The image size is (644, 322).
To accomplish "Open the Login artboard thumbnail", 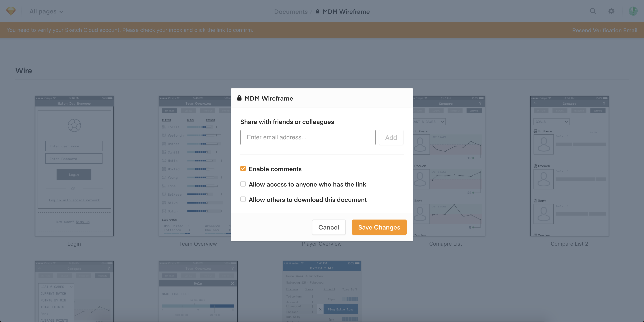I will pyautogui.click(x=74, y=166).
